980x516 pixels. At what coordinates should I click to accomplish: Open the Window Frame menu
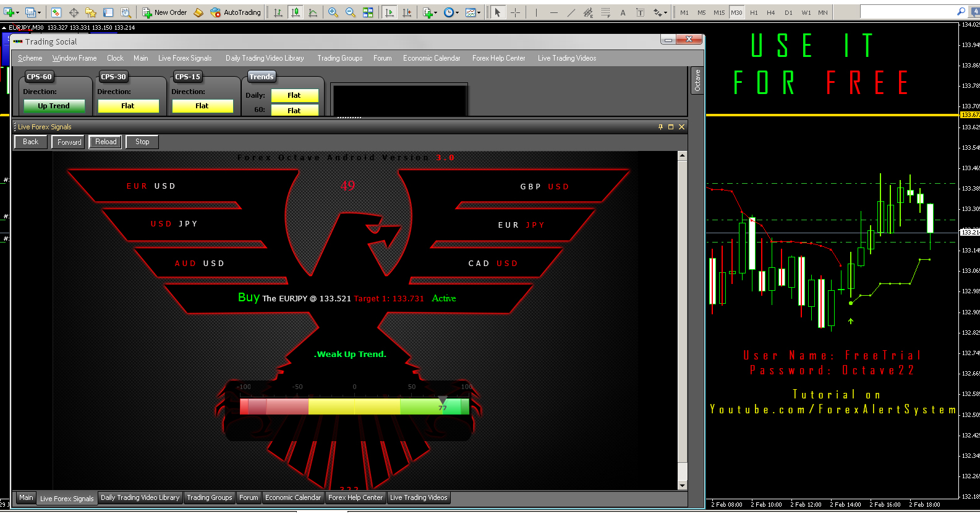74,58
